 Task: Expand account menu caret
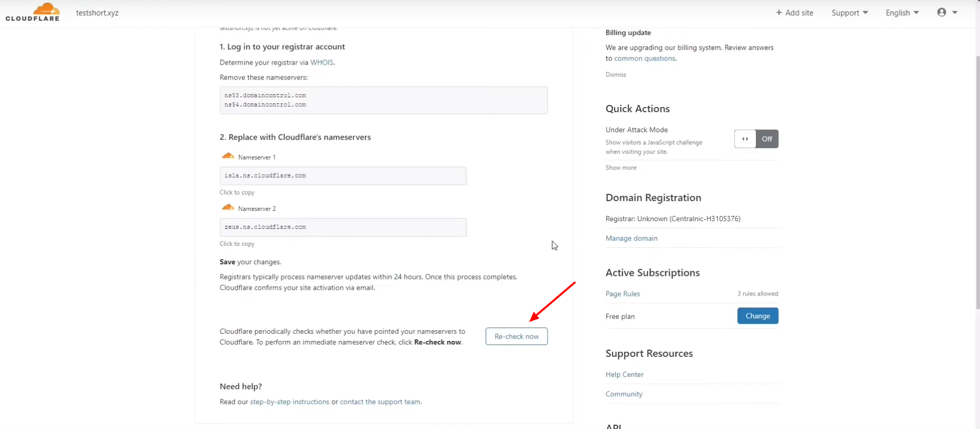955,12
